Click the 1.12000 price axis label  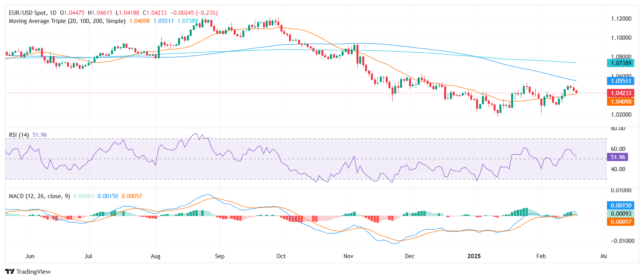[621, 19]
